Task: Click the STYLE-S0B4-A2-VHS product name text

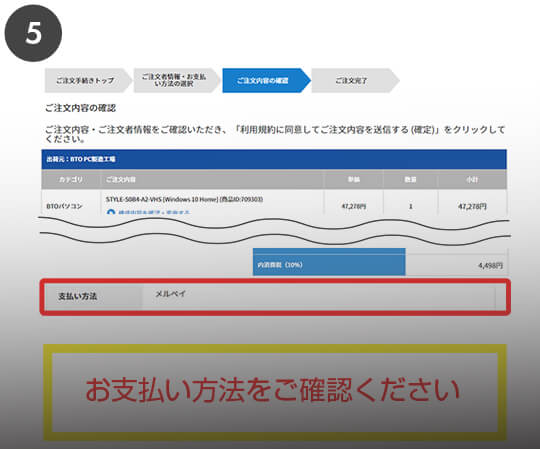Action: pyautogui.click(x=184, y=199)
